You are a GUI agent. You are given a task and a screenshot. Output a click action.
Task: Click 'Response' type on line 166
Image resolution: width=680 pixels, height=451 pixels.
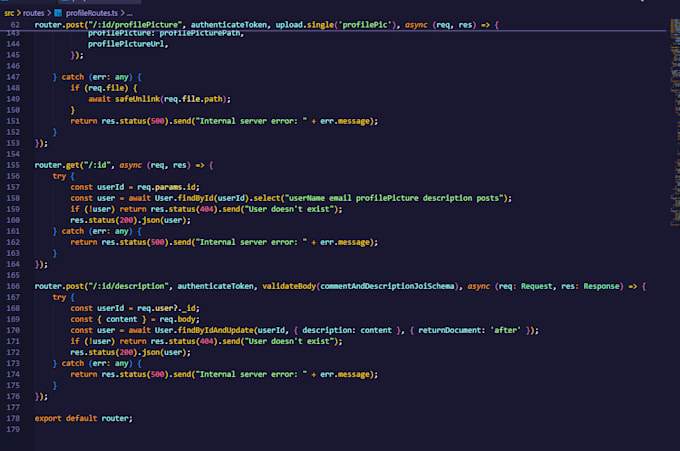(x=602, y=286)
